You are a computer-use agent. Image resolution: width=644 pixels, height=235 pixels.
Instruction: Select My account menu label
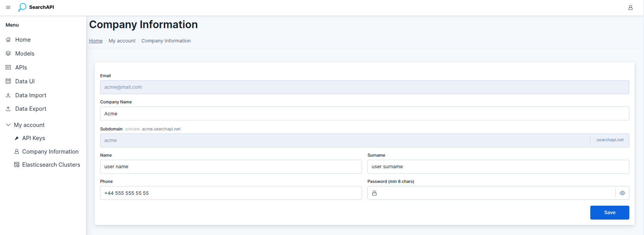point(29,125)
